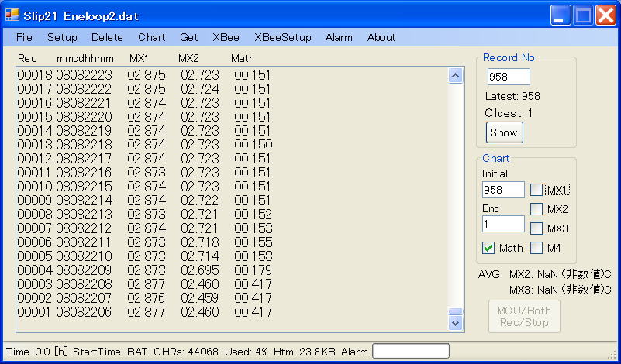
Task: Click the Math column header label
Action: [x=243, y=59]
